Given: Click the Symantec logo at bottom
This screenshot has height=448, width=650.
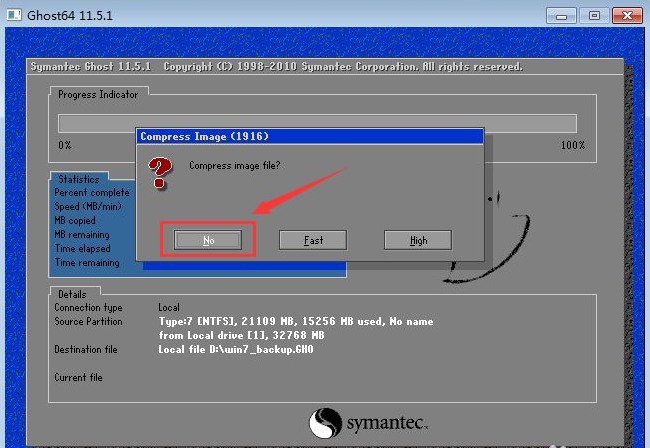Looking at the screenshot, I should (x=368, y=423).
